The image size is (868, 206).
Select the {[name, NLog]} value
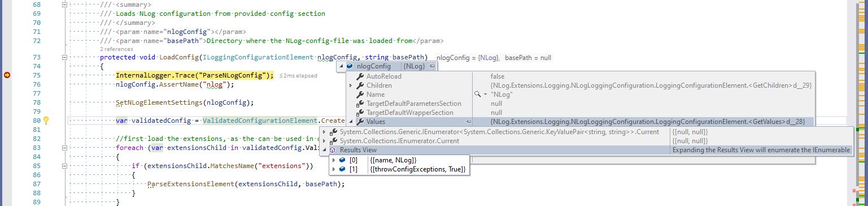click(394, 160)
